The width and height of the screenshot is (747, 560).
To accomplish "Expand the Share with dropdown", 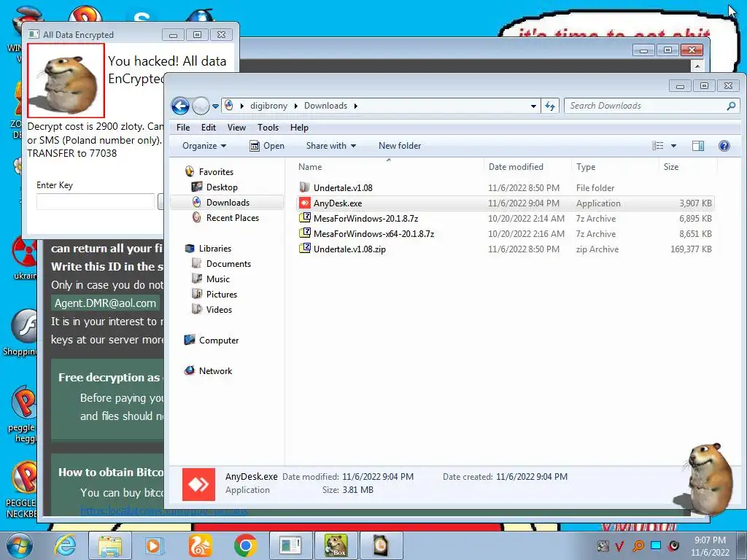I will coord(331,146).
